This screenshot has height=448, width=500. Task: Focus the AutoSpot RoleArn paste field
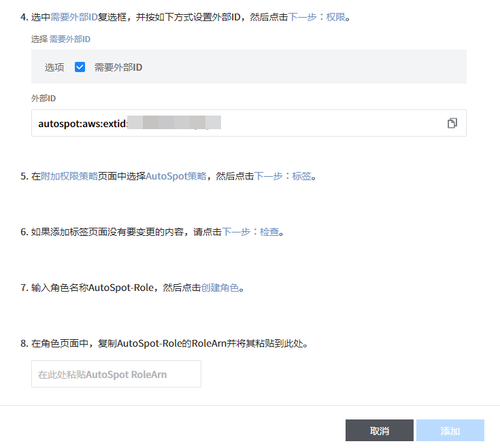pyautogui.click(x=116, y=375)
